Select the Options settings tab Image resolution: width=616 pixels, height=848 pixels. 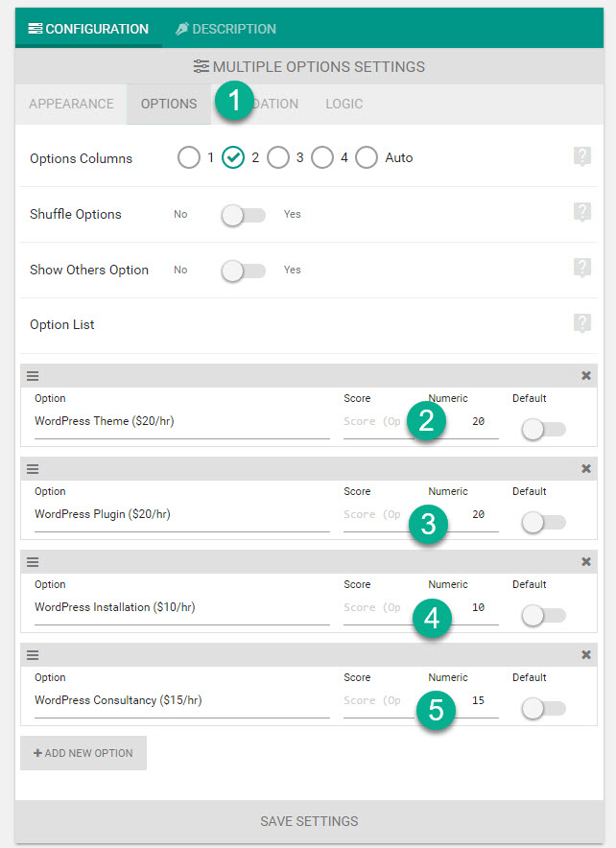coord(169,104)
